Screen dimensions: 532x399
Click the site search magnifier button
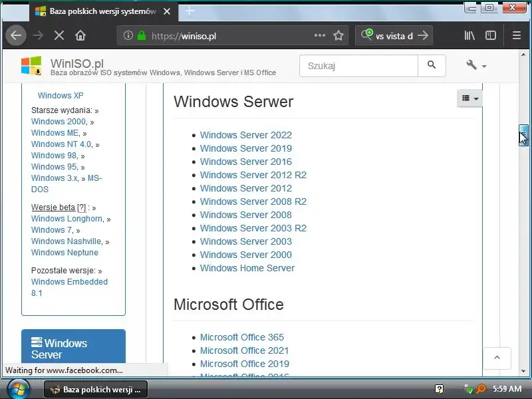point(432,65)
